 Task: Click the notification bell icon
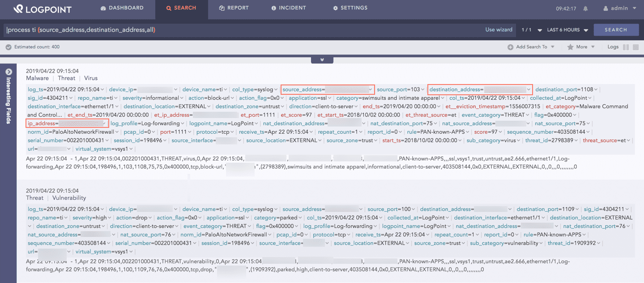point(585,8)
